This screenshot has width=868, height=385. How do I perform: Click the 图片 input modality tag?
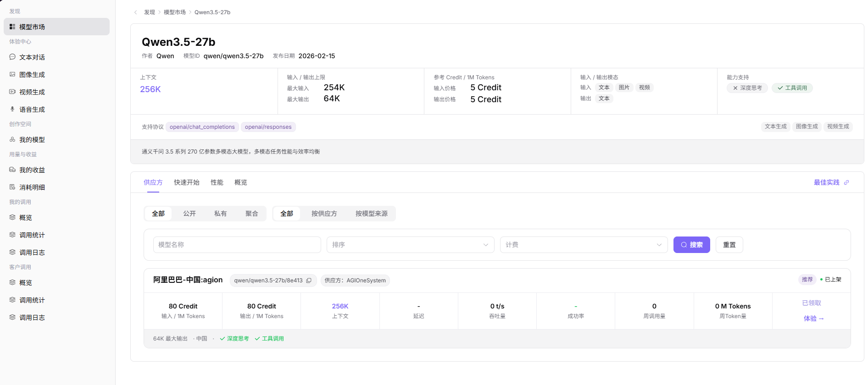(624, 88)
